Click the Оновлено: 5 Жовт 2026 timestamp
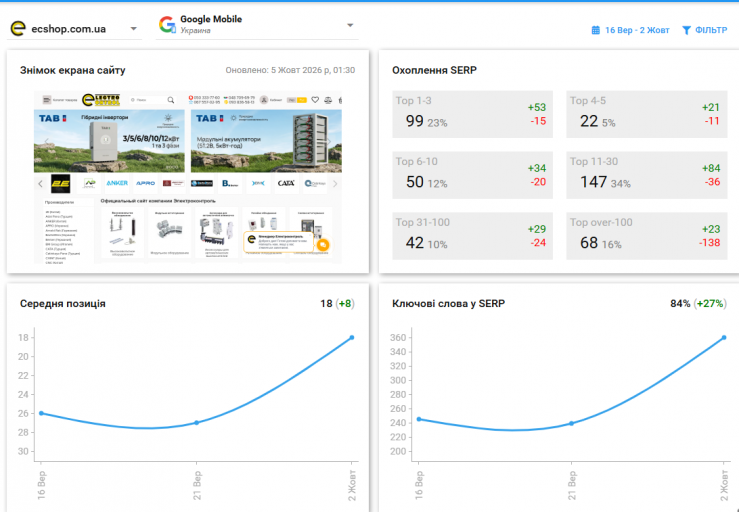739x512 pixels. 290,70
